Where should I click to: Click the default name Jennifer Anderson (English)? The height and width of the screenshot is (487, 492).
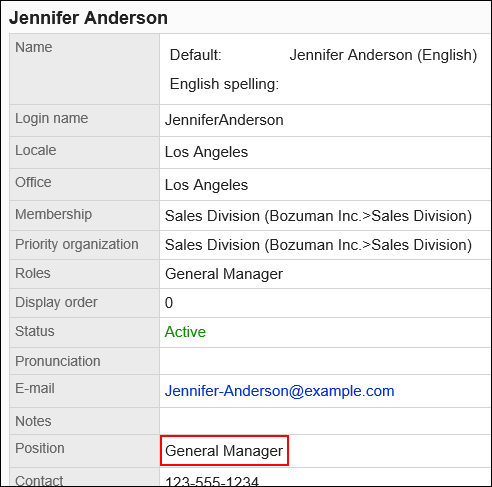click(383, 55)
